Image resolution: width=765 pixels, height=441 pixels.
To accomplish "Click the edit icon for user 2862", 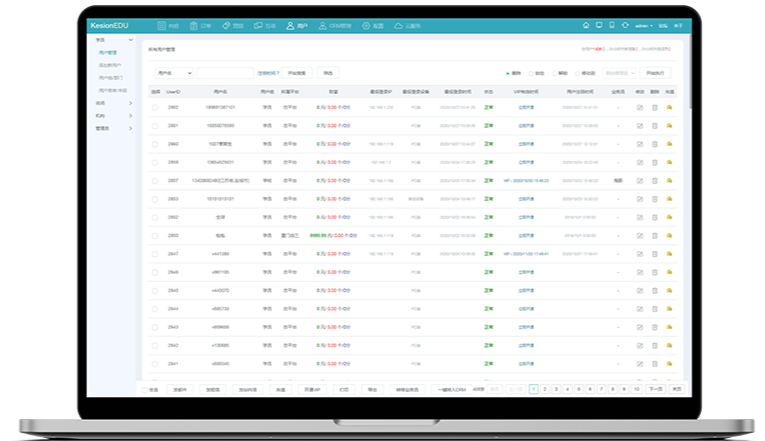I will (640, 107).
